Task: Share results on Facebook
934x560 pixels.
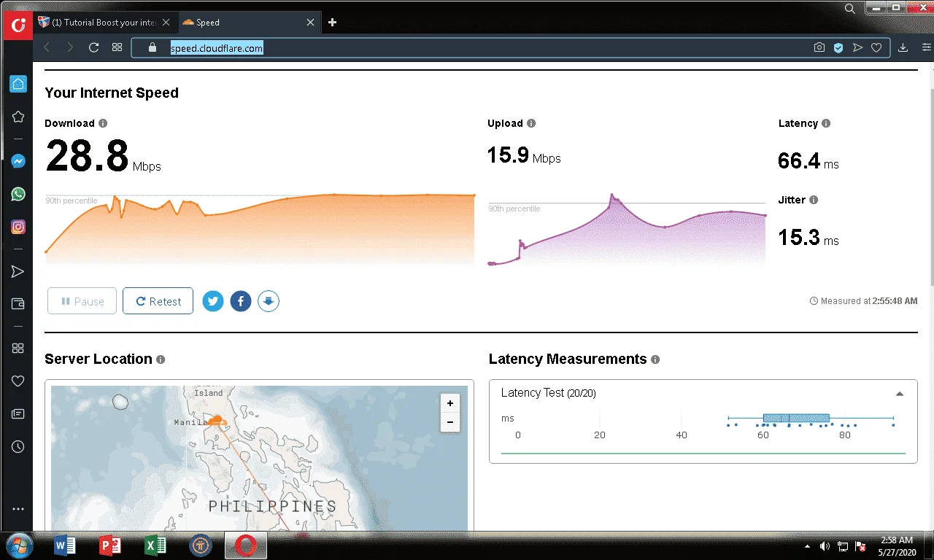Action: coord(241,301)
